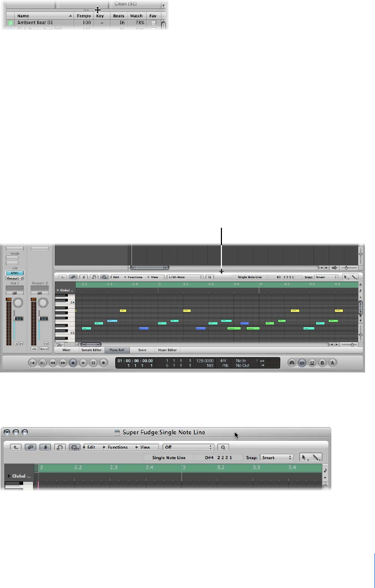Click the Go to Beginning transport button
Viewport: 375px width, 588px height.
pos(33,362)
